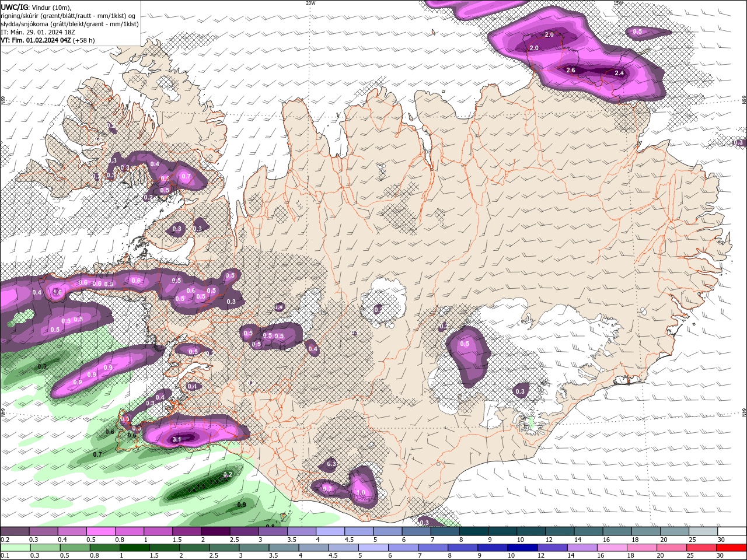Click the 15W longitude label at top edge
This screenshot has height=560, width=747.
click(618, 3)
